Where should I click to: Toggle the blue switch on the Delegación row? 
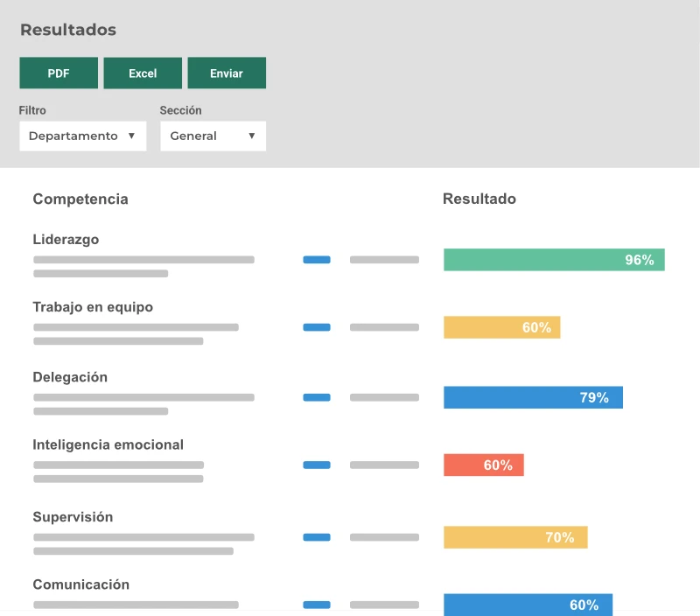(317, 396)
